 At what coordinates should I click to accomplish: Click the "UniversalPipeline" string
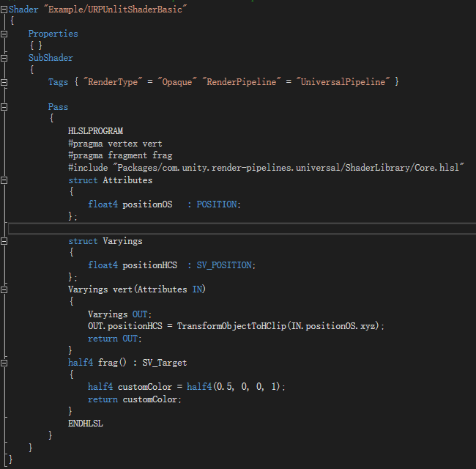[343, 82]
